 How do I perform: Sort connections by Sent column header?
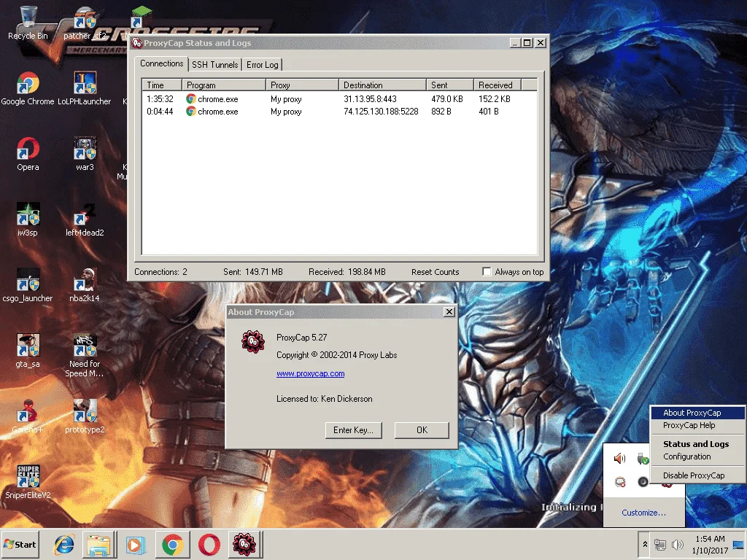pos(449,85)
